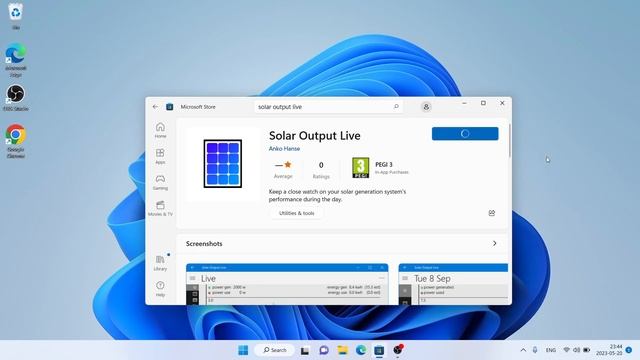Open Help in the Store sidebar

(x=160, y=289)
